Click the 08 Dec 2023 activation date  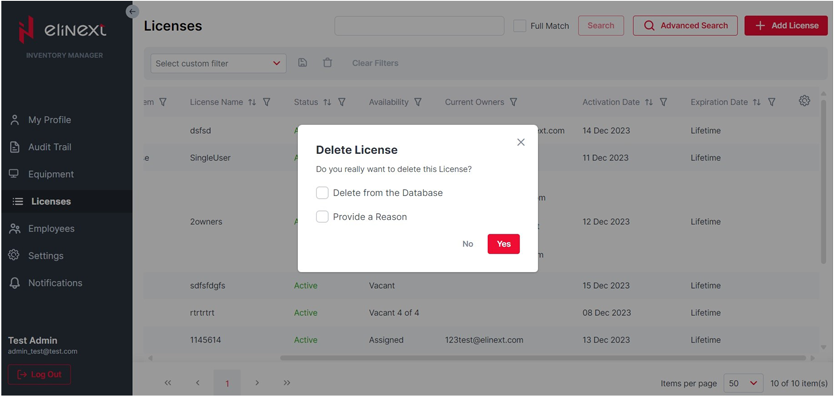click(x=606, y=313)
